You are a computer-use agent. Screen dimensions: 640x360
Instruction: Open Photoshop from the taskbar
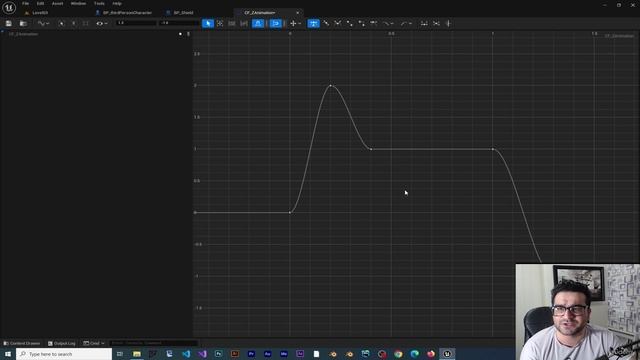point(219,354)
